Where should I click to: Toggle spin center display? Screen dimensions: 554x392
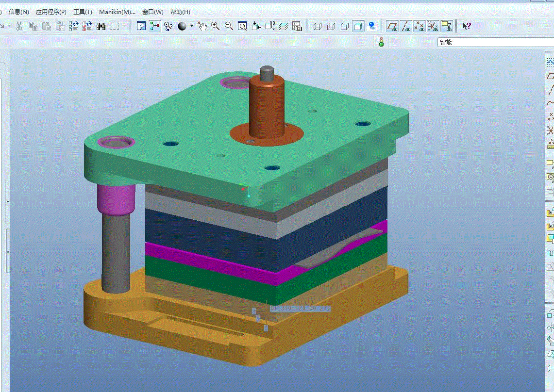tap(155, 26)
